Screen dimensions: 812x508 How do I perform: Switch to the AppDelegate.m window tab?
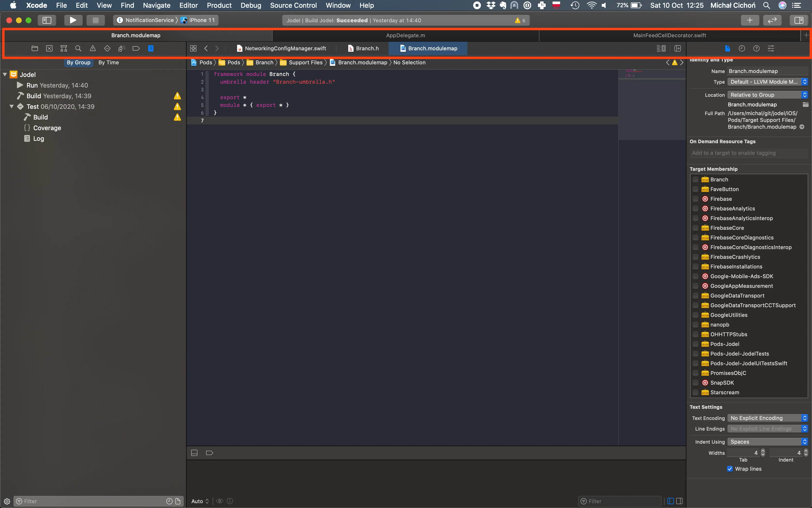pos(405,35)
